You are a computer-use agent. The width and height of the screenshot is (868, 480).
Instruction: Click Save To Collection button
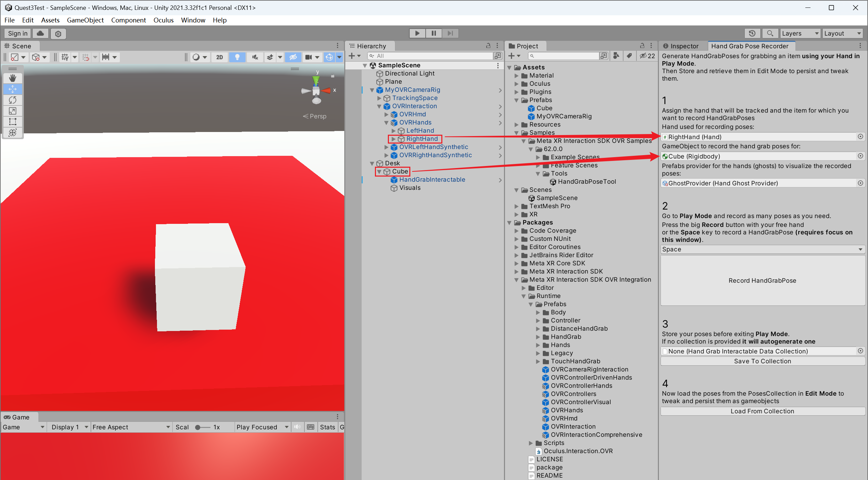pyautogui.click(x=762, y=361)
